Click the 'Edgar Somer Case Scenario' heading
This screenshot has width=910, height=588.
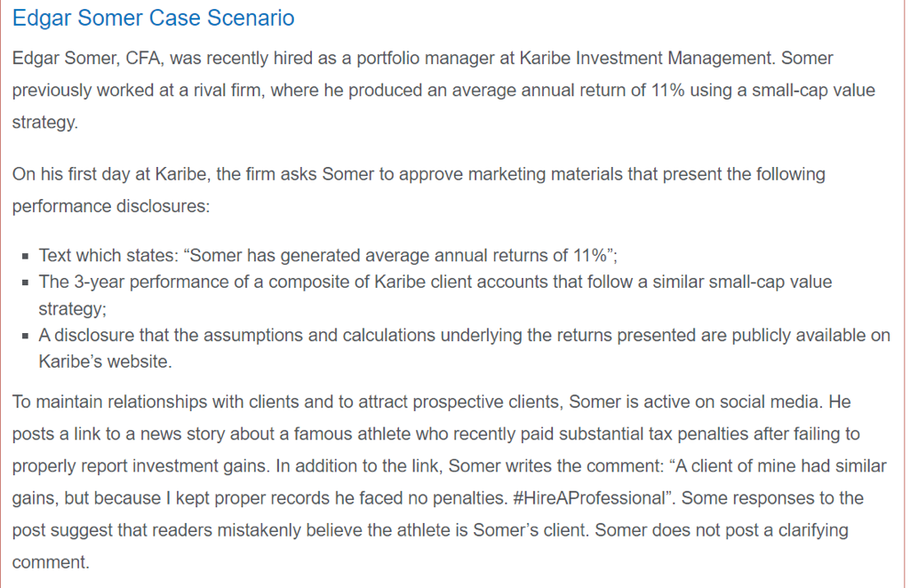coord(153,18)
